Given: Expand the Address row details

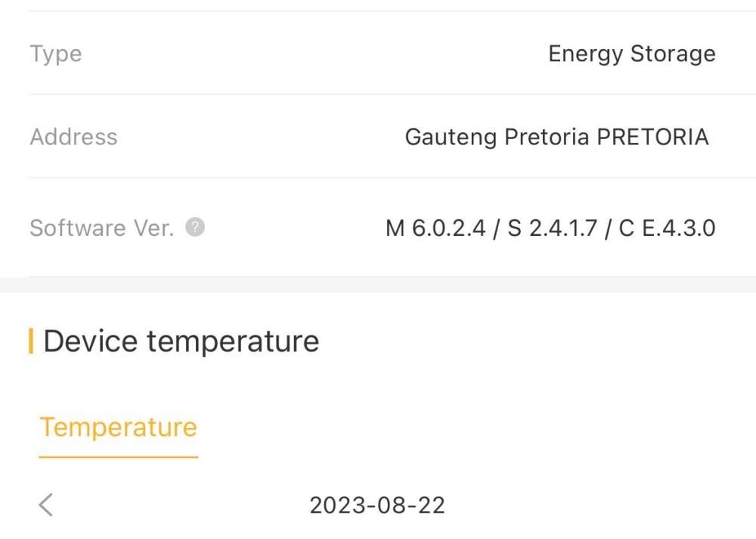Looking at the screenshot, I should pyautogui.click(x=378, y=137).
